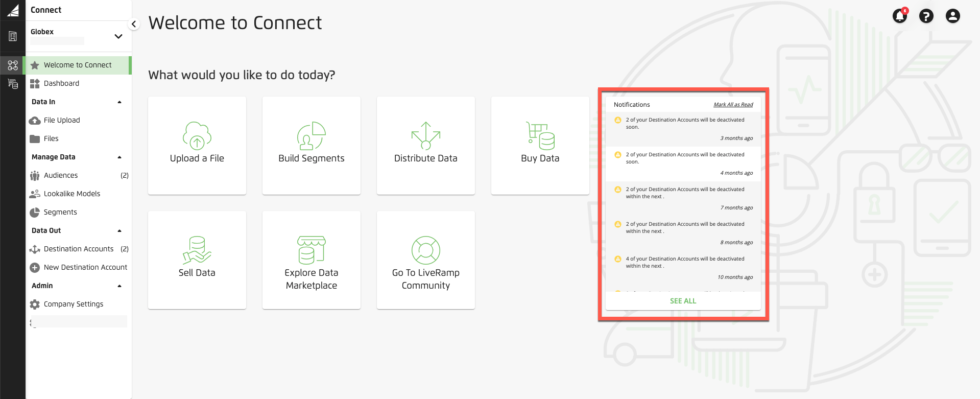Click the Segments pie icon
Viewport: 980px width, 399px height.
tap(35, 212)
